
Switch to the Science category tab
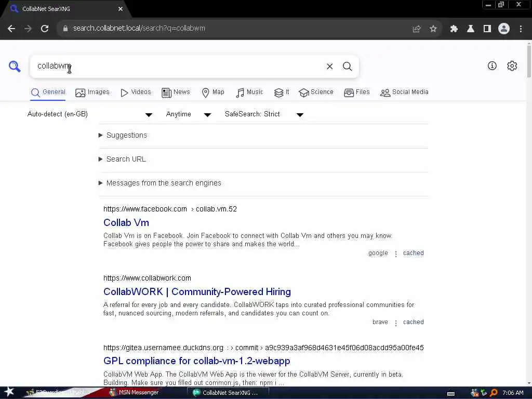[316, 92]
